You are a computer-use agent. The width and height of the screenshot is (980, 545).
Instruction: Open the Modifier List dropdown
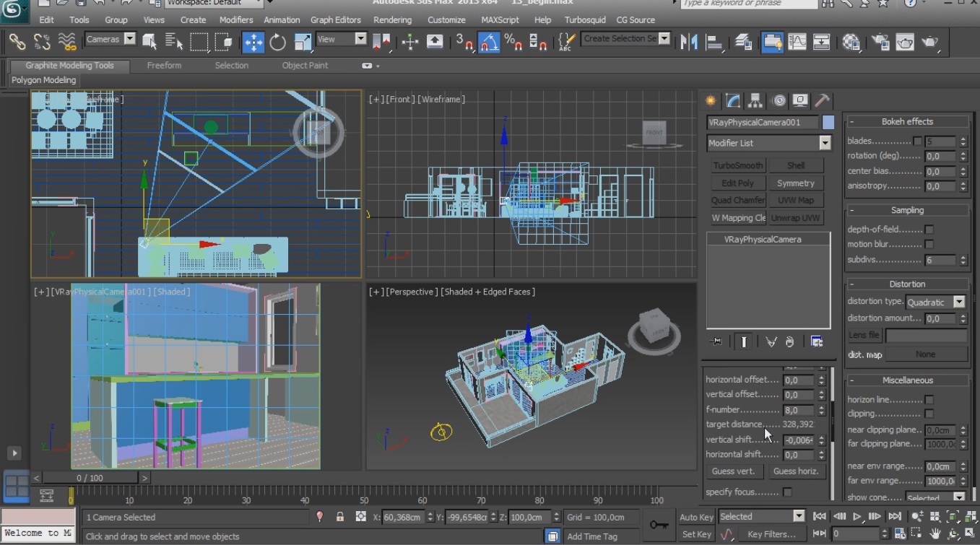(x=825, y=144)
